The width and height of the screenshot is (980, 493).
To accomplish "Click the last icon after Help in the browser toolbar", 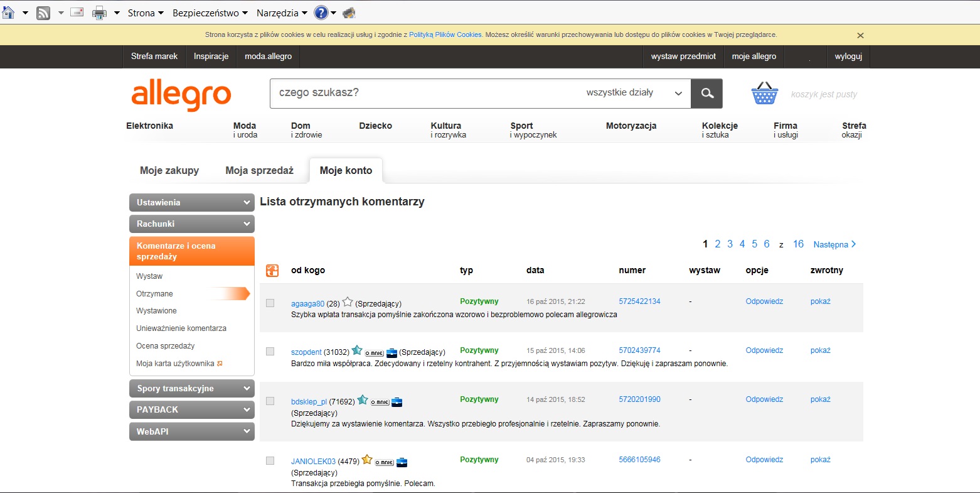I will [x=349, y=13].
